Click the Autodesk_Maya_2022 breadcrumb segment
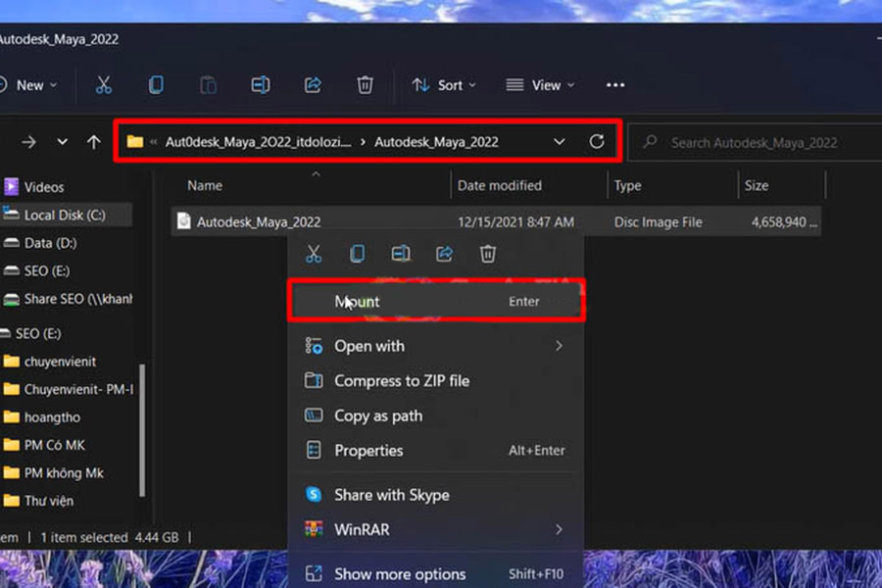The height and width of the screenshot is (588, 882). click(436, 142)
